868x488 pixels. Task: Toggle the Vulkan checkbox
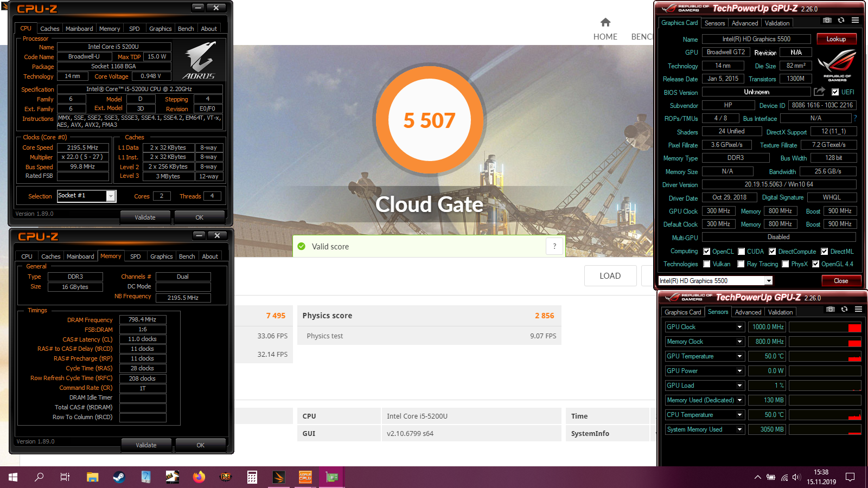click(707, 264)
